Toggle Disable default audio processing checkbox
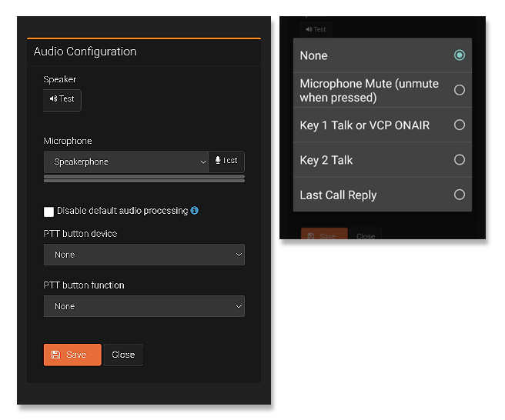The height and width of the screenshot is (420, 505). [x=48, y=212]
